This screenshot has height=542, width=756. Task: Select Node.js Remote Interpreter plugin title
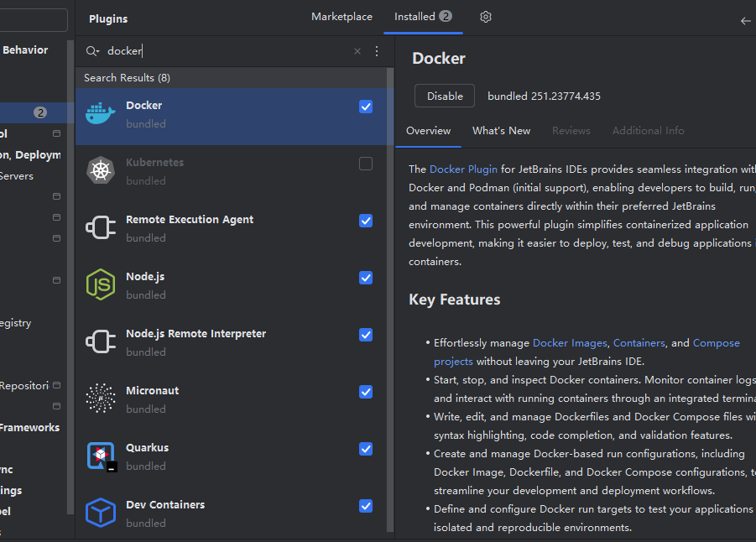[x=196, y=334]
